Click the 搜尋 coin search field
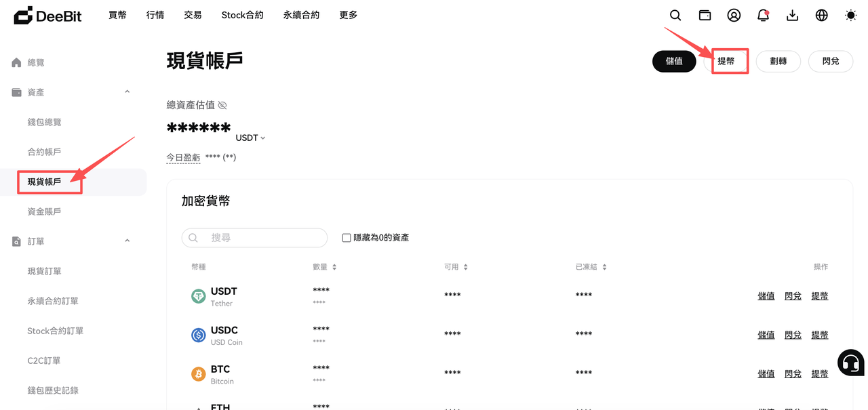The image size is (868, 410). click(x=254, y=238)
